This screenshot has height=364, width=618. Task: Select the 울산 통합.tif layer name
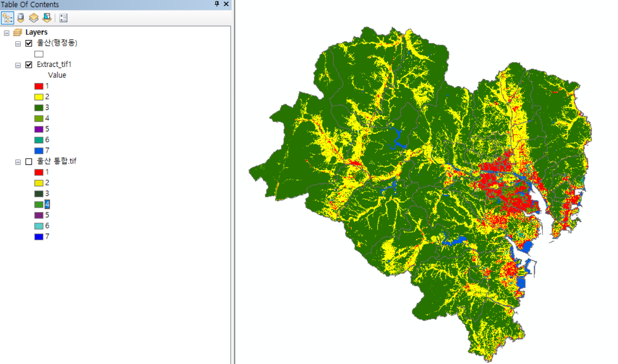coord(56,161)
